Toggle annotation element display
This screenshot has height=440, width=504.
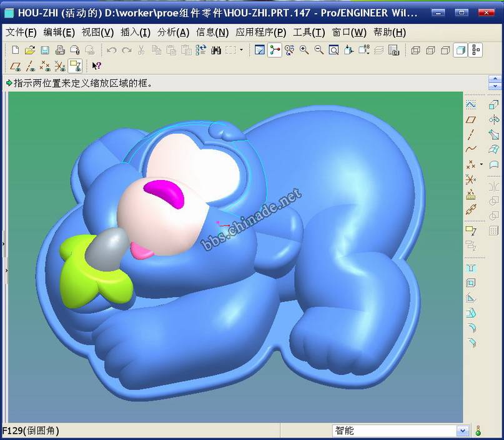(76, 66)
